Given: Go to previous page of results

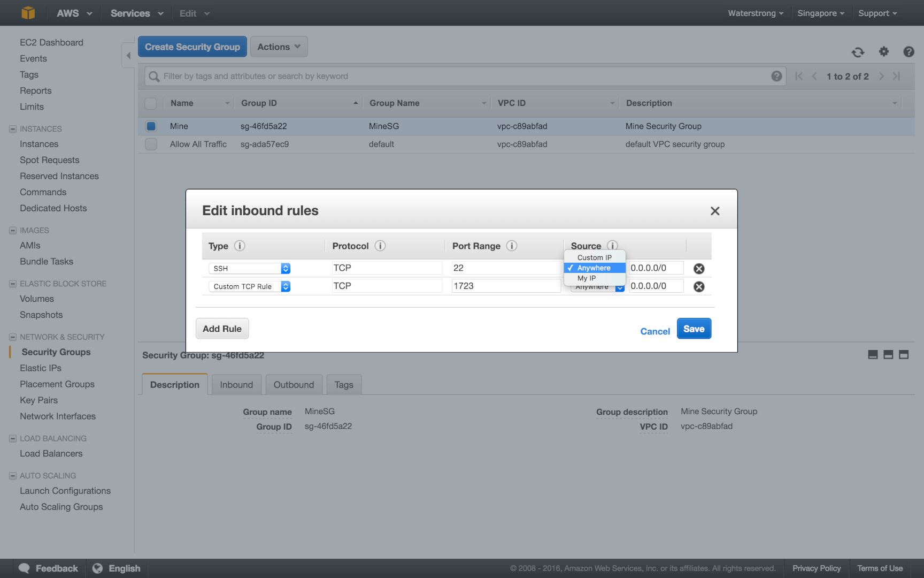Looking at the screenshot, I should pyautogui.click(x=814, y=76).
